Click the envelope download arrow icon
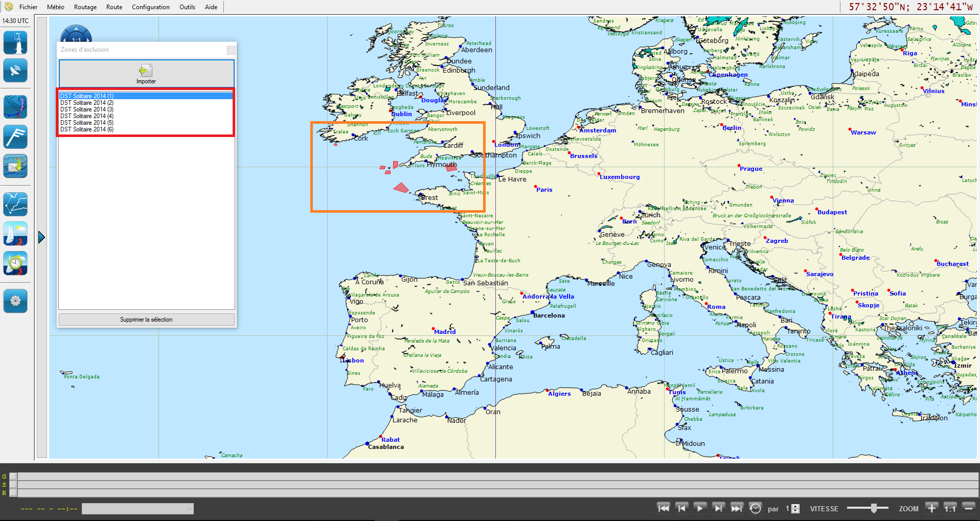Image resolution: width=980 pixels, height=521 pixels. (15, 166)
